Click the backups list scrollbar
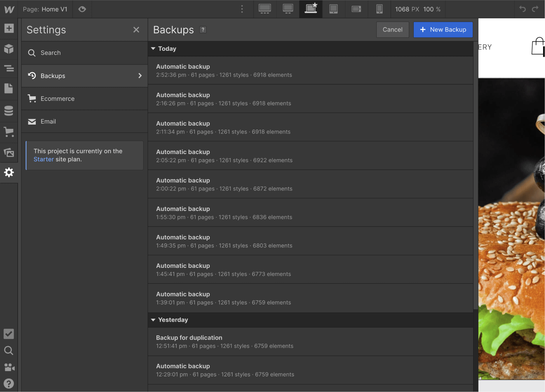 coord(475,175)
